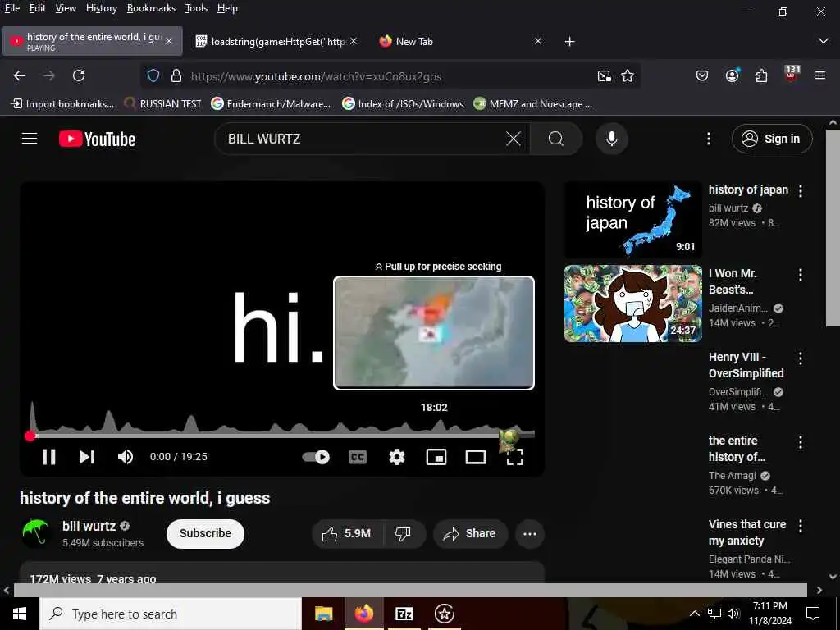Open the History menu

point(101,8)
